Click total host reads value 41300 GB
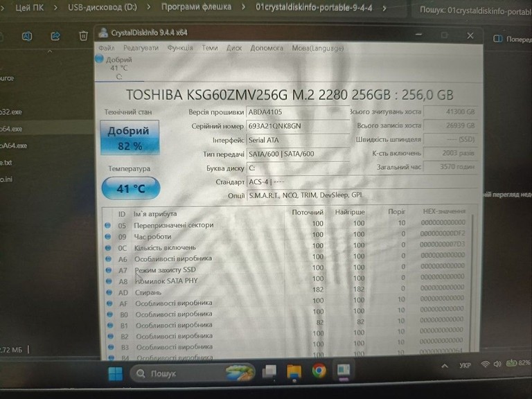 click(x=450, y=112)
